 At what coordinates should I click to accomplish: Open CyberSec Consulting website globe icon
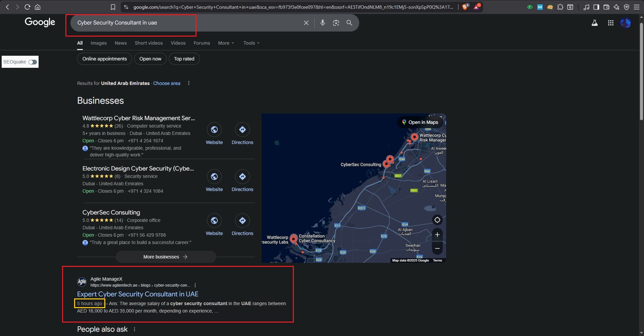[x=214, y=221]
